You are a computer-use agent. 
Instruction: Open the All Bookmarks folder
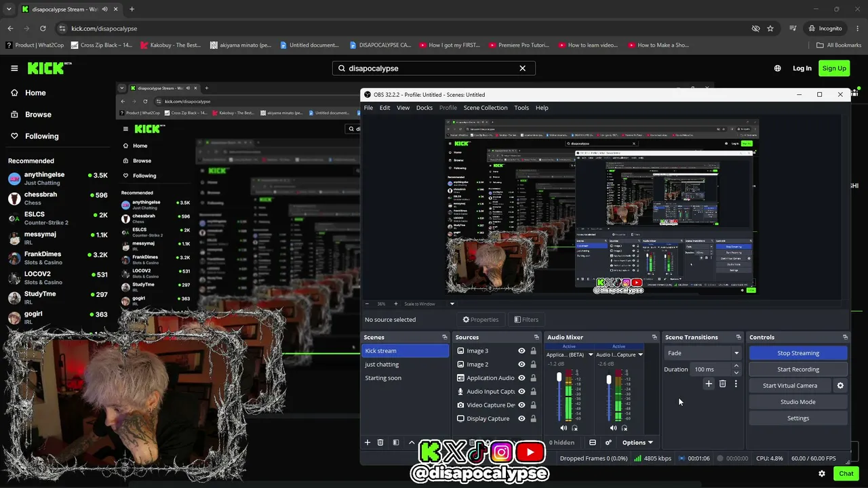click(x=839, y=45)
